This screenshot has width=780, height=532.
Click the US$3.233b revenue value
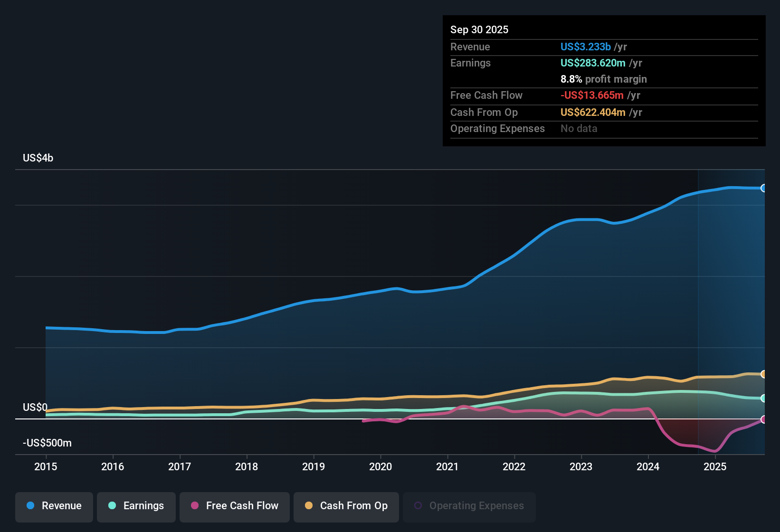pyautogui.click(x=586, y=47)
